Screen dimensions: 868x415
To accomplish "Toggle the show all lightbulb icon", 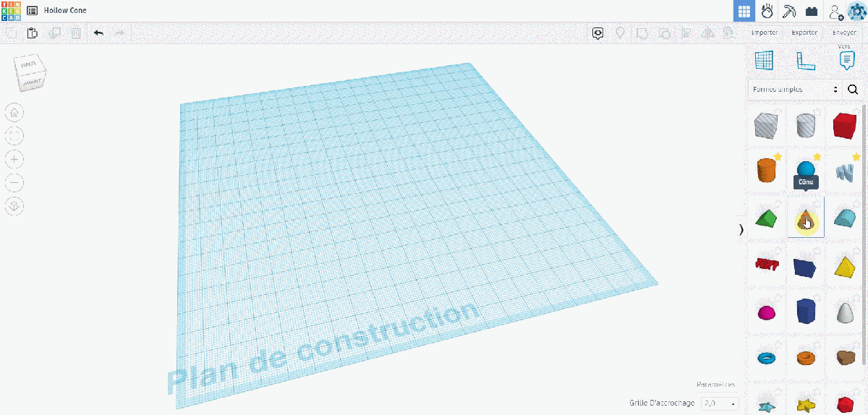I will click(620, 33).
